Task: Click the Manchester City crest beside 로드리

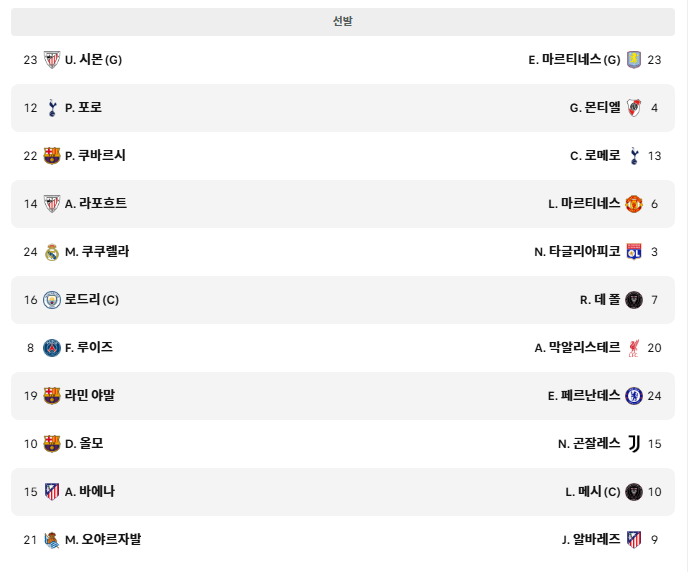Action: (x=52, y=300)
